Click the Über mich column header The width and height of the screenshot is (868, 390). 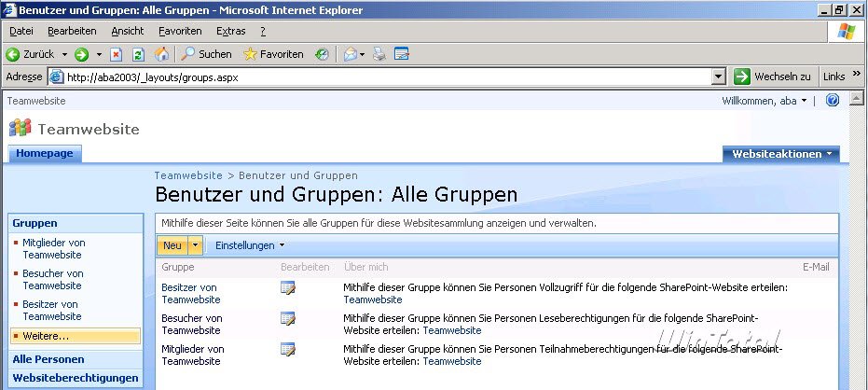tap(365, 267)
